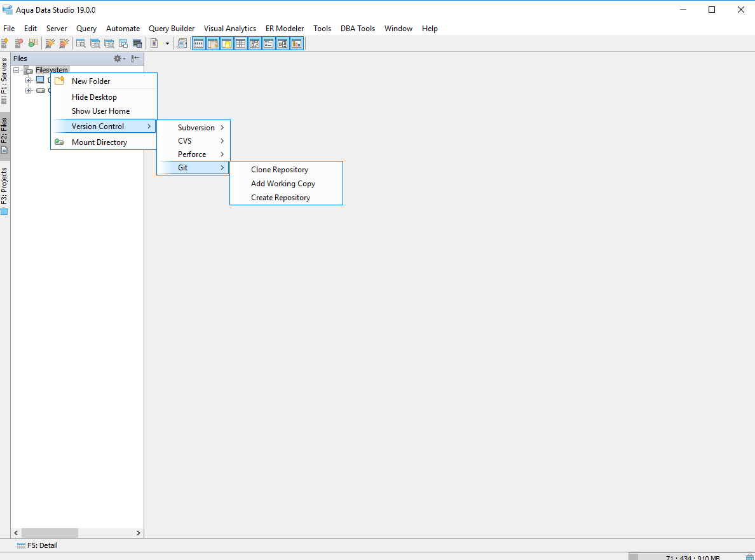Choose Mount Directory from the context menu
The height and width of the screenshot is (560, 755).
[x=104, y=142]
